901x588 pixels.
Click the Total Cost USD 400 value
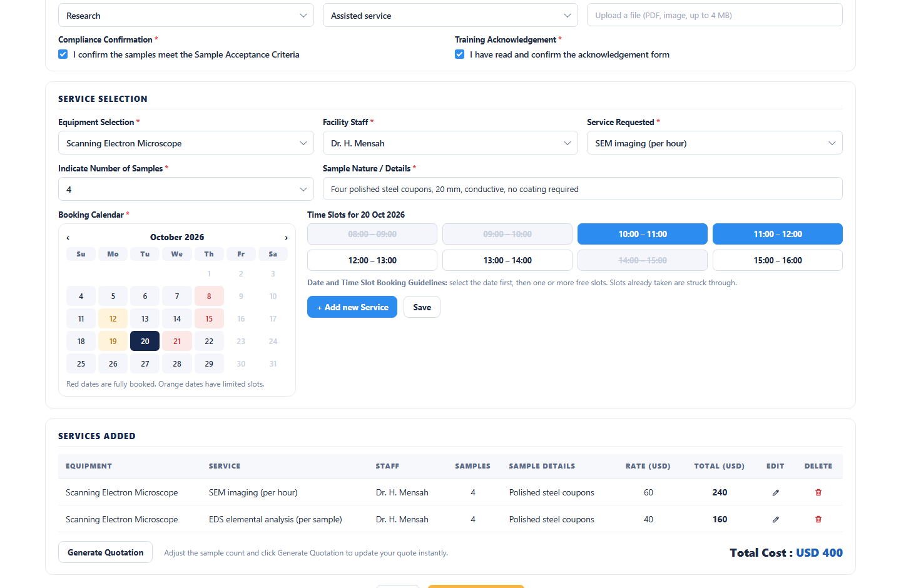[819, 552]
